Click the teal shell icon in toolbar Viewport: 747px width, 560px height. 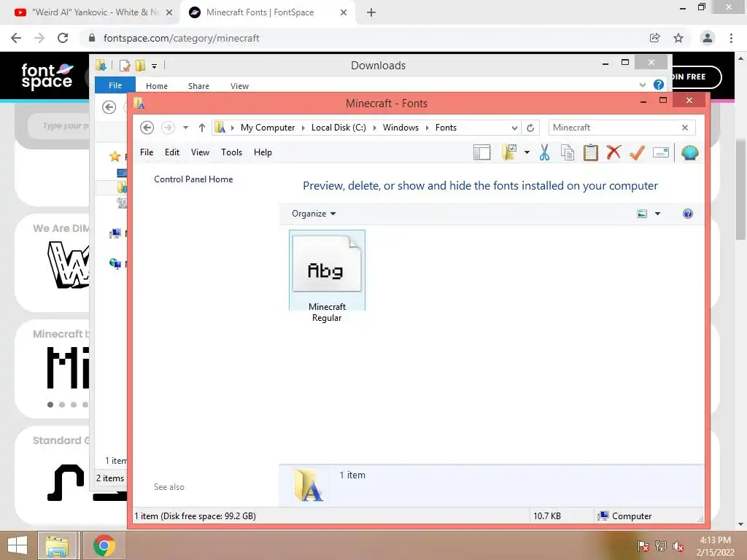[x=690, y=152]
